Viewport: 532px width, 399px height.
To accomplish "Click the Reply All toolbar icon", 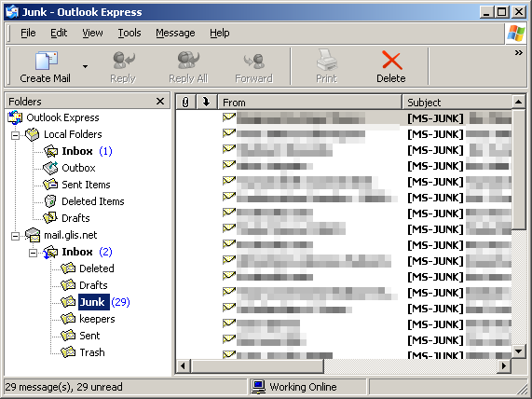I will click(x=188, y=60).
